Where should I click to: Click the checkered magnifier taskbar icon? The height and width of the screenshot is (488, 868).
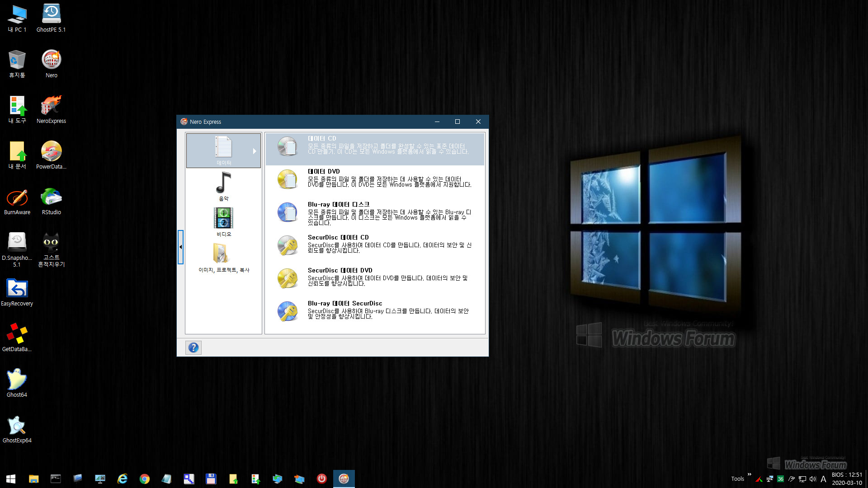[189, 479]
